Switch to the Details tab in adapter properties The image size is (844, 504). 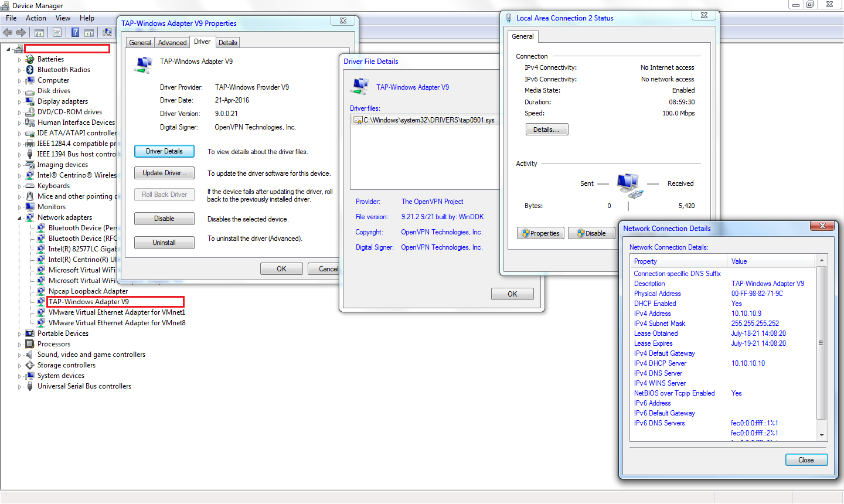228,43
